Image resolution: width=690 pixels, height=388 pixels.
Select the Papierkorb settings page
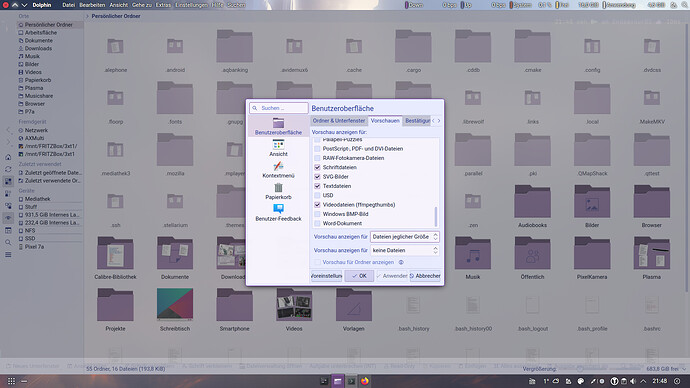tap(278, 191)
